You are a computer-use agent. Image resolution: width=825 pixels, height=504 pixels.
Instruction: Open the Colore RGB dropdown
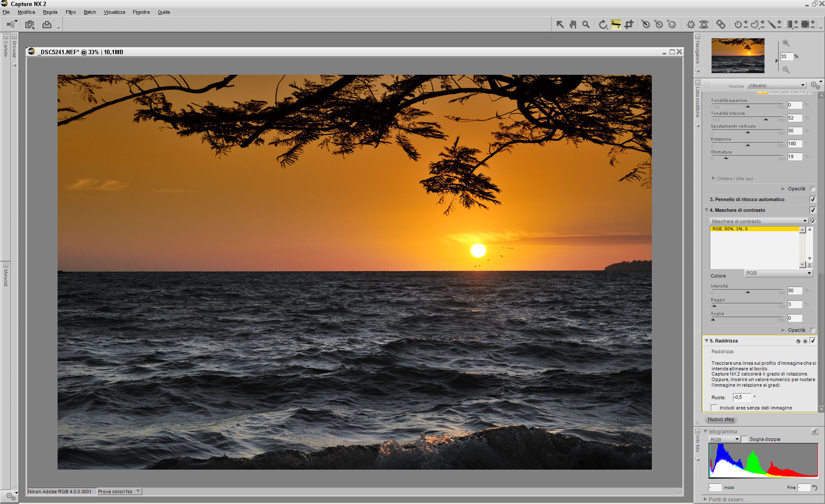778,273
